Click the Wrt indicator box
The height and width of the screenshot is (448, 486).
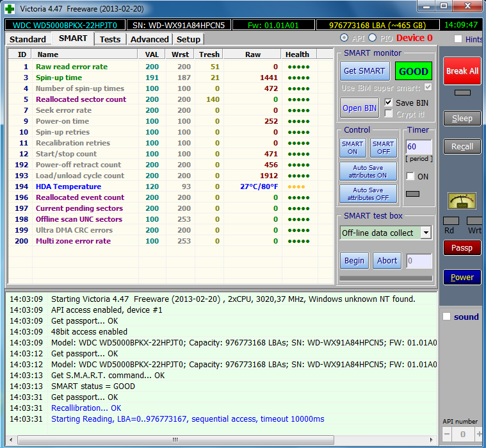(474, 220)
